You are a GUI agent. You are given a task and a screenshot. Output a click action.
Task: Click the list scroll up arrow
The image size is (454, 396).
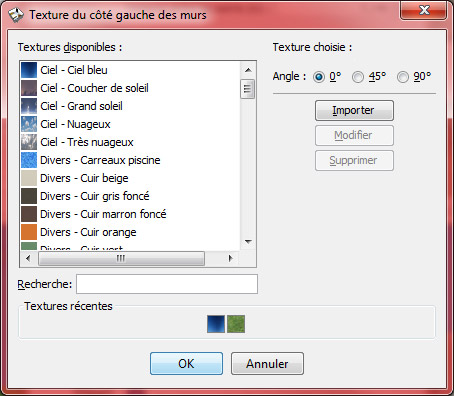[x=248, y=70]
